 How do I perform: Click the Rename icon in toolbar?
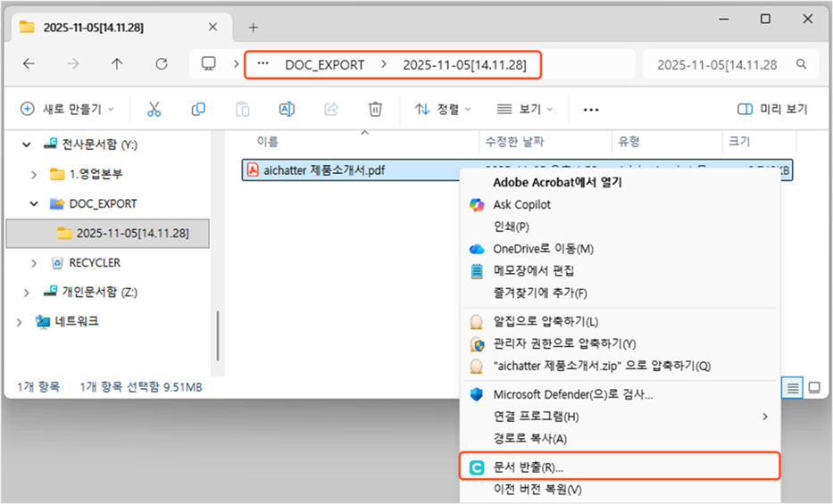[287, 109]
